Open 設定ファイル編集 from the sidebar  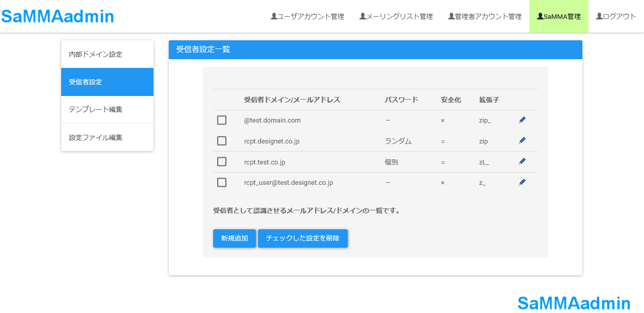107,137
